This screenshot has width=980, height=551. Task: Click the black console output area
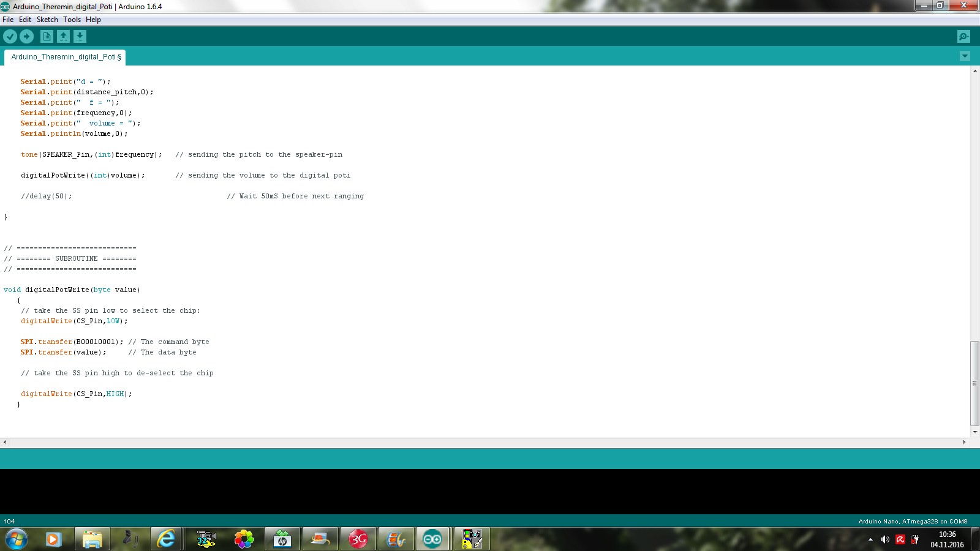click(490, 492)
